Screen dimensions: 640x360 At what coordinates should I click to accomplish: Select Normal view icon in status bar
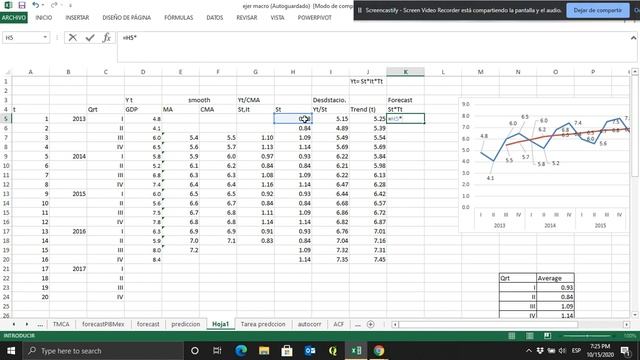(x=512, y=336)
